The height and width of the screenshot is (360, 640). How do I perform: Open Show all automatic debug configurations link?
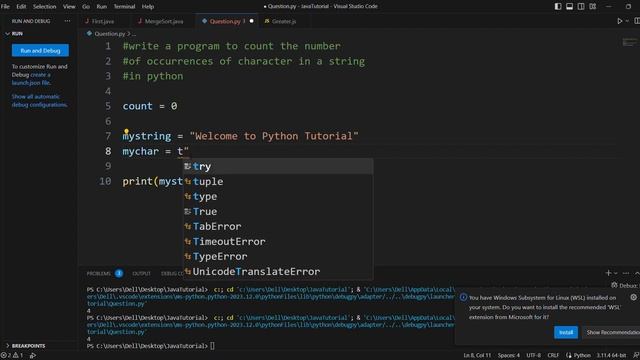pos(39,100)
